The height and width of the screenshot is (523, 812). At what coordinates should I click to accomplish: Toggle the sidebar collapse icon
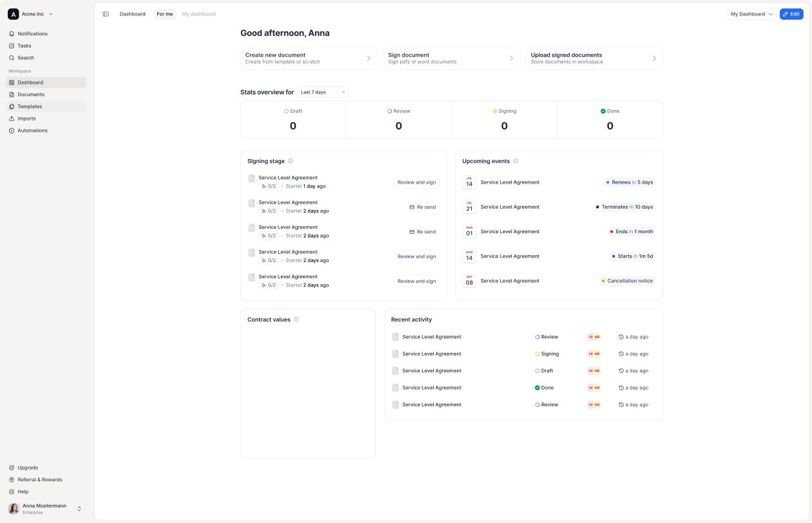pyautogui.click(x=106, y=14)
